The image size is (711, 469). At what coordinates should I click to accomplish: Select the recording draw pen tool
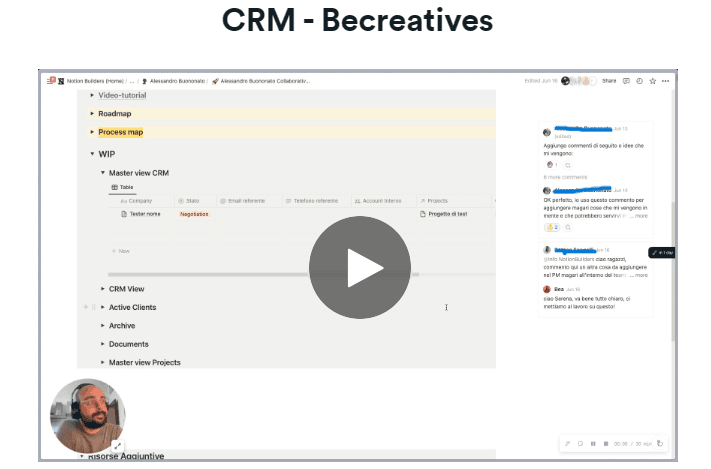pyautogui.click(x=567, y=444)
